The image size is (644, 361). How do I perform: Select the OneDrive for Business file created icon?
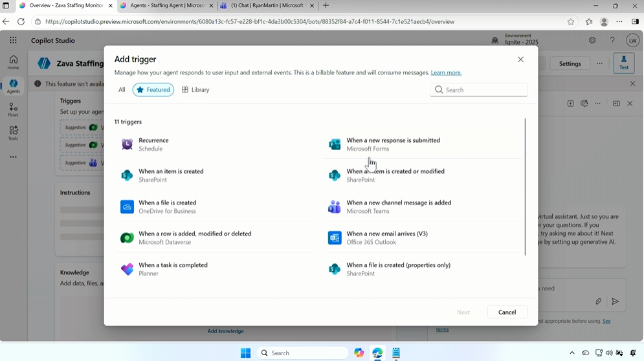point(127,206)
